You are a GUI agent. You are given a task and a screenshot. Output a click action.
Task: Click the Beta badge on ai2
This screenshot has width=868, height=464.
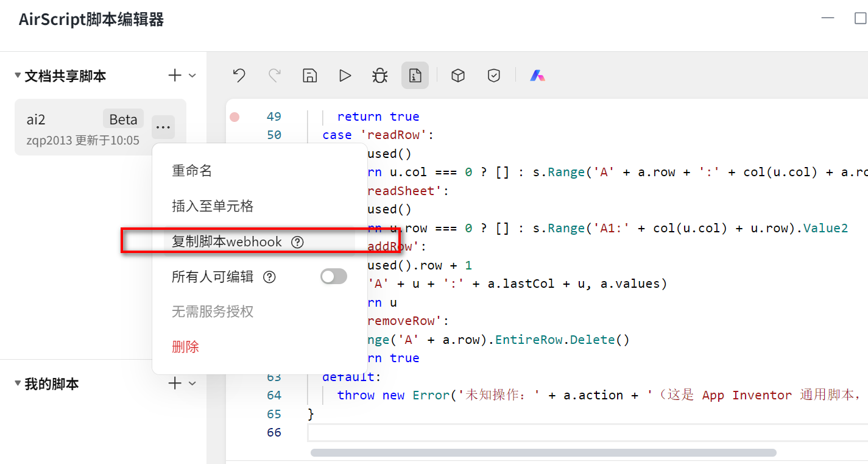pos(124,120)
